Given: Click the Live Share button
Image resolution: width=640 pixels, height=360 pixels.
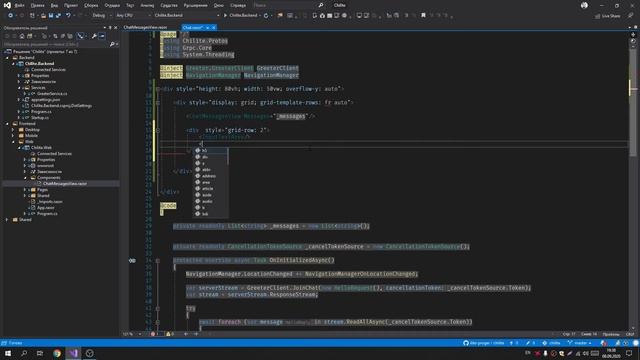Looking at the screenshot, I should click(607, 16).
